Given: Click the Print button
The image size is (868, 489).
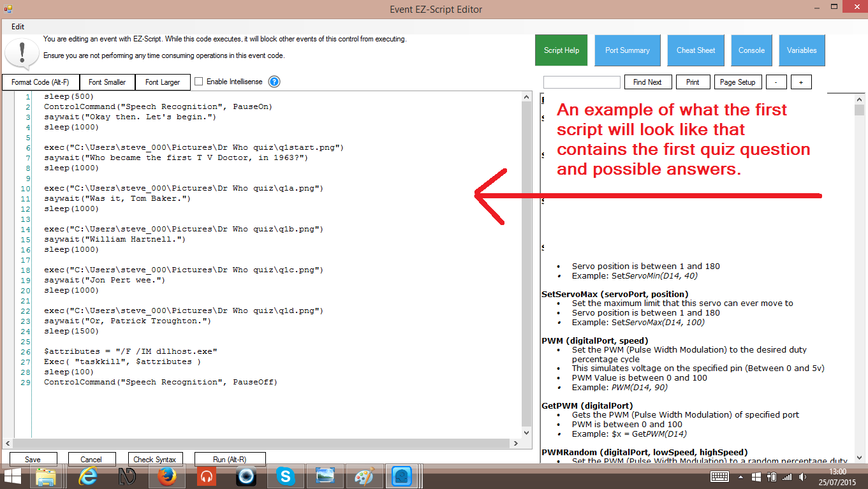Looking at the screenshot, I should [x=693, y=82].
